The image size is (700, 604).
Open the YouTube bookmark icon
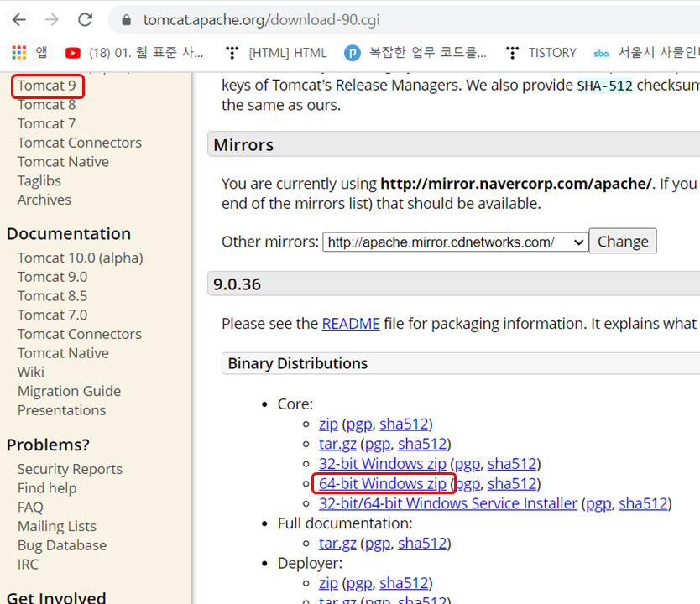pyautogui.click(x=73, y=53)
